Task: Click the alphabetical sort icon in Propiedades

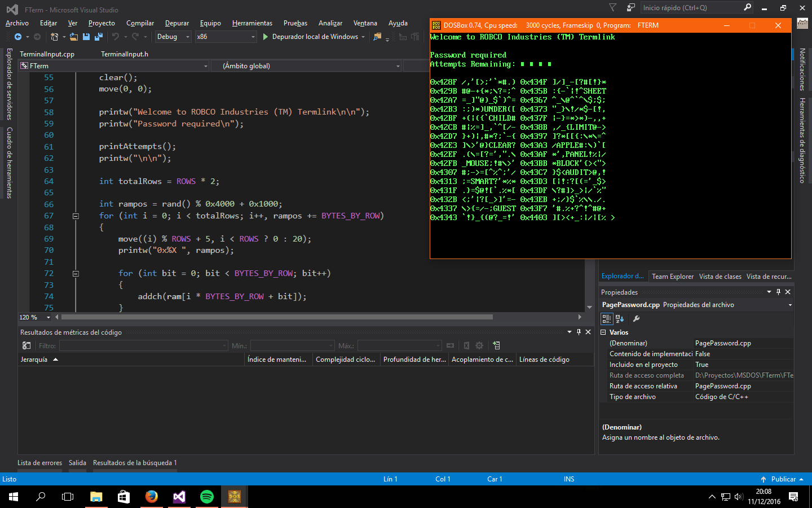Action: pyautogui.click(x=620, y=318)
